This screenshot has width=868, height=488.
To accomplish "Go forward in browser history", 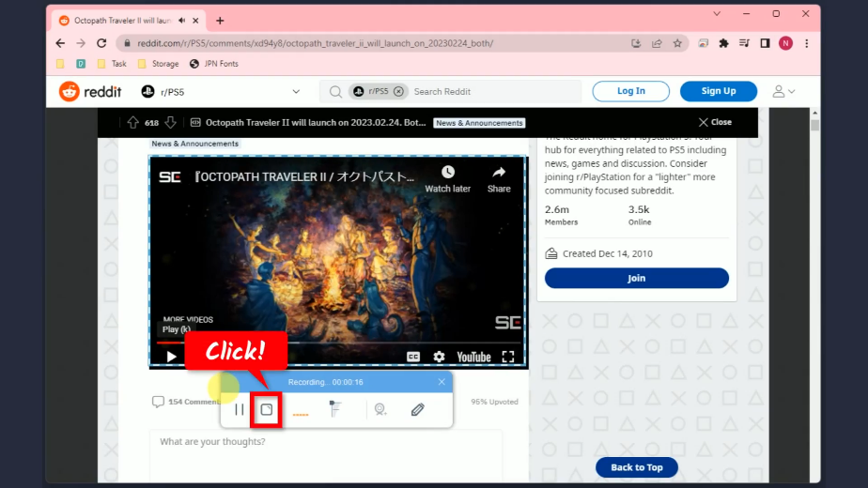I will click(x=81, y=43).
